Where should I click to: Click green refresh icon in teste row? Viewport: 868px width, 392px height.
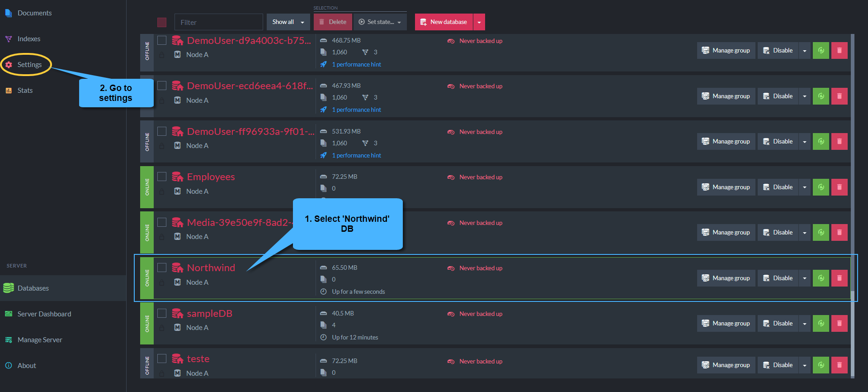(x=821, y=365)
